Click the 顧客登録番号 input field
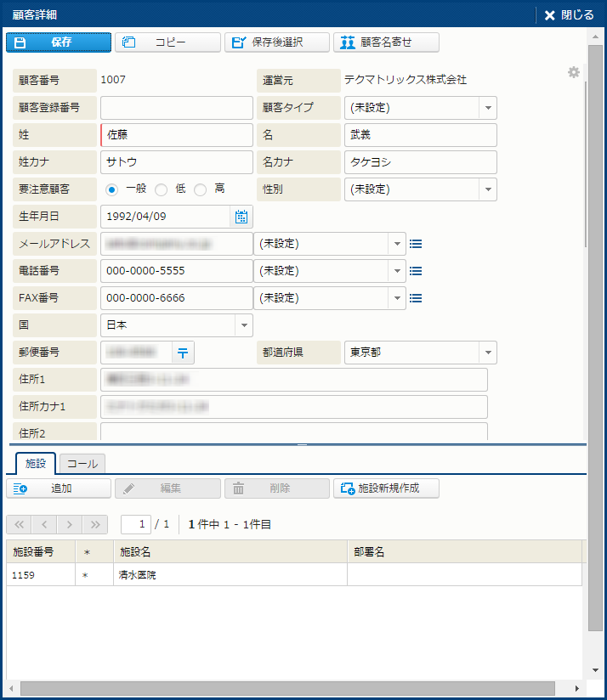Screen dimensions: 607x700 click(176, 108)
